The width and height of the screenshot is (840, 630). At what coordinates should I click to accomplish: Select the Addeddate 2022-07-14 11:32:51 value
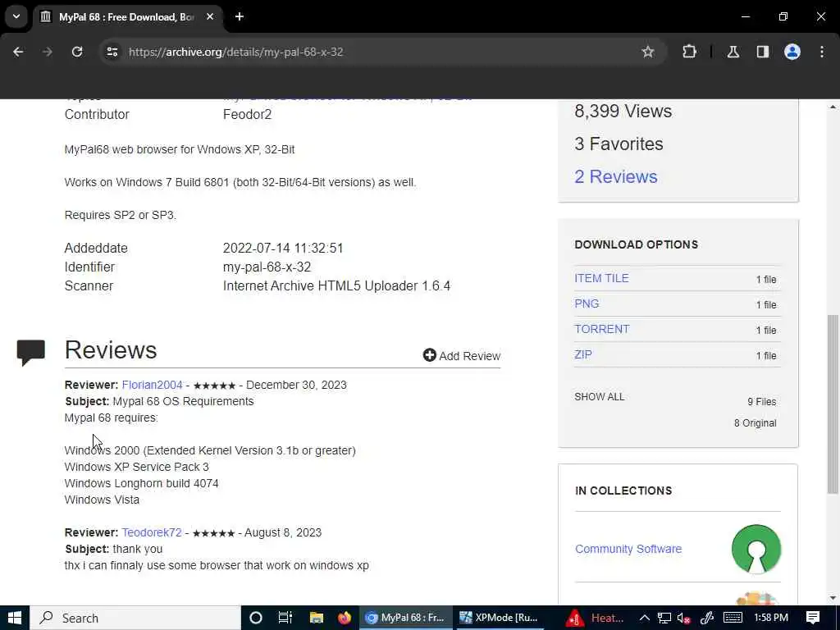(x=283, y=248)
